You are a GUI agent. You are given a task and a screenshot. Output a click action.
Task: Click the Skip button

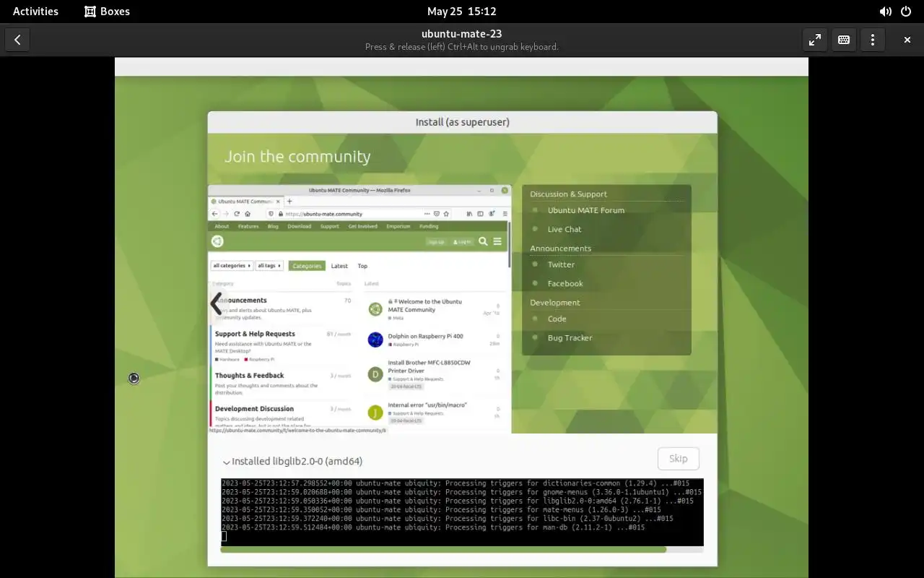pyautogui.click(x=679, y=458)
